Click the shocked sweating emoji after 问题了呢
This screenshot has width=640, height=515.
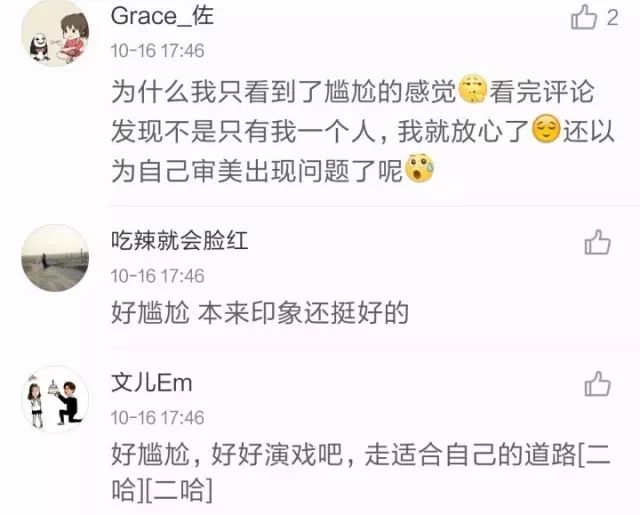420,168
